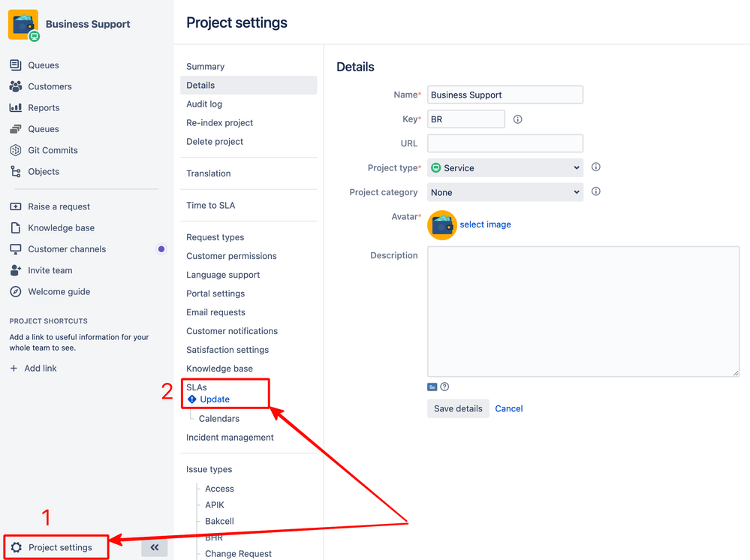Screen dimensions: 750x560
Task: Click into the Description text area
Action: click(583, 312)
